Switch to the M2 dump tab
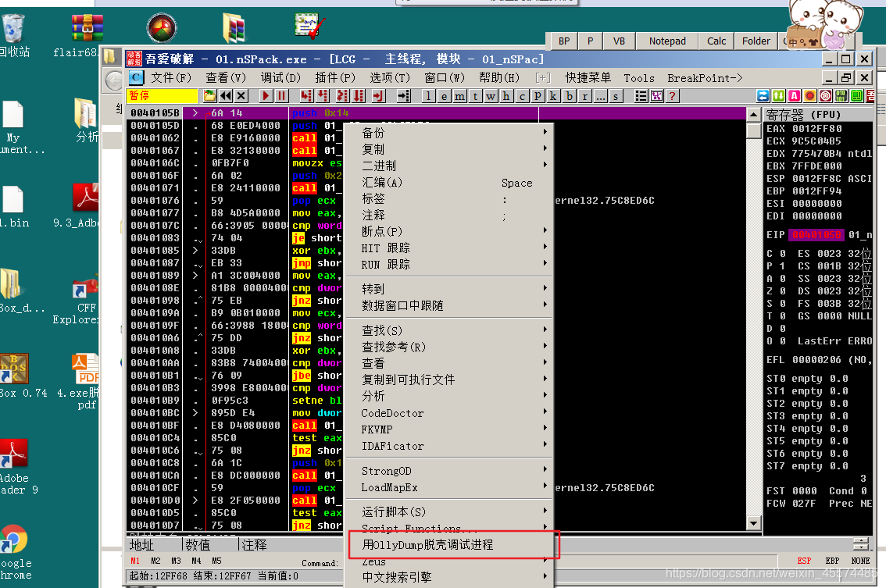Screen dimensions: 886x588 155,561
